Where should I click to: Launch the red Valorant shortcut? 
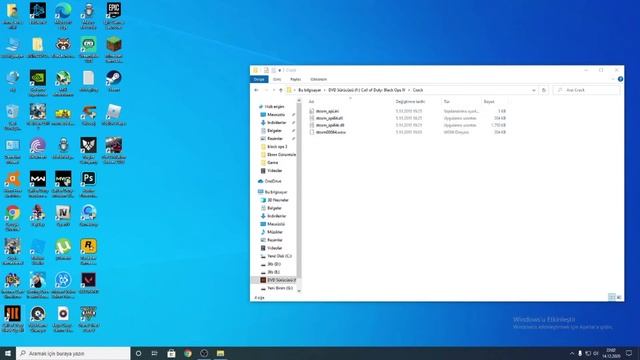pyautogui.click(x=89, y=283)
